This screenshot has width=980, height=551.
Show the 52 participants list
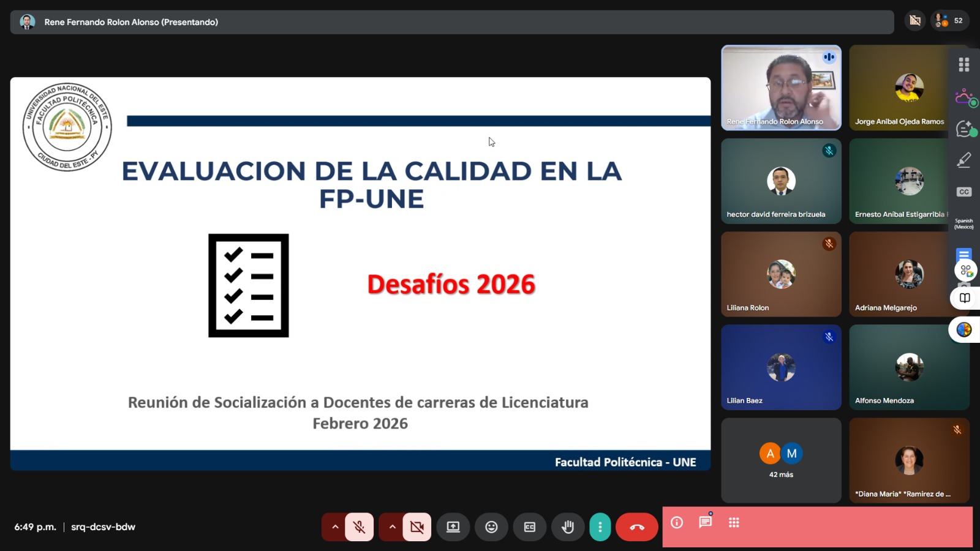949,21
